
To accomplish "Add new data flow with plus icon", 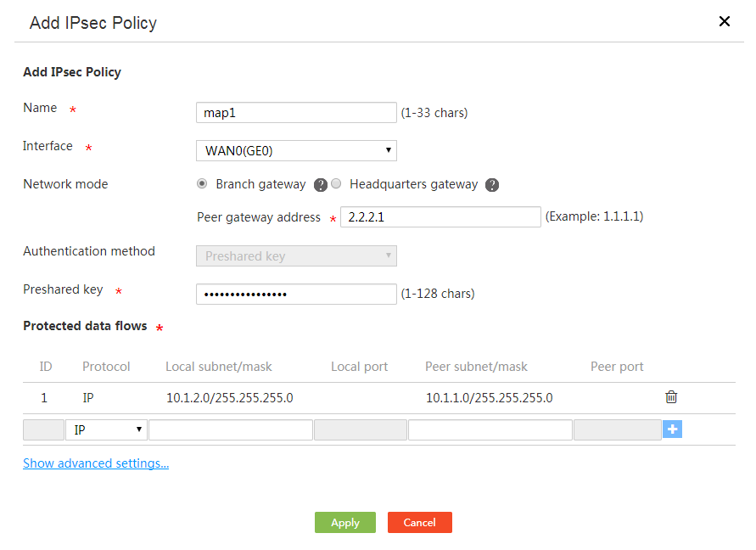I will [672, 429].
